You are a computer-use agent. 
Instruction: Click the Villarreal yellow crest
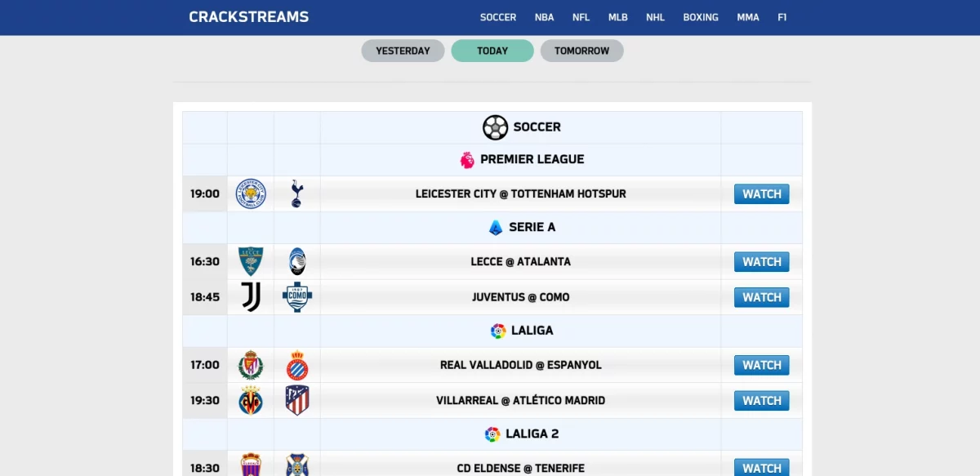[251, 401]
